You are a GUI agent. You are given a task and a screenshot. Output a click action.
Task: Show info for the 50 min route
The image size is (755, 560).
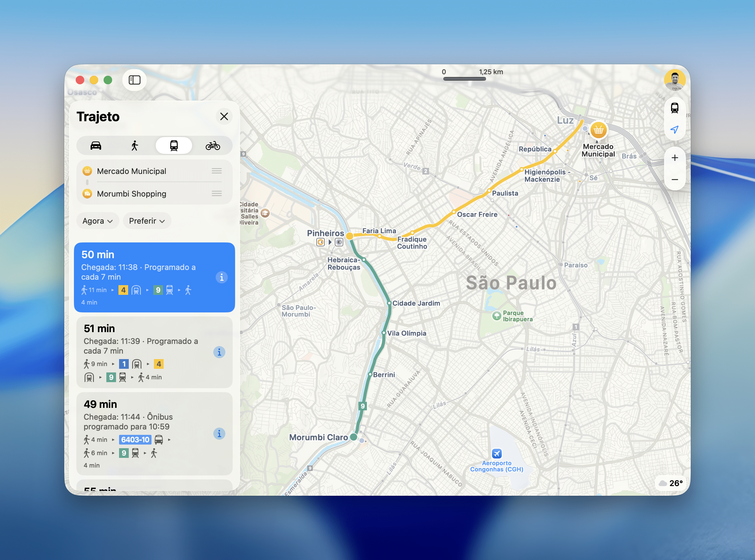(221, 278)
